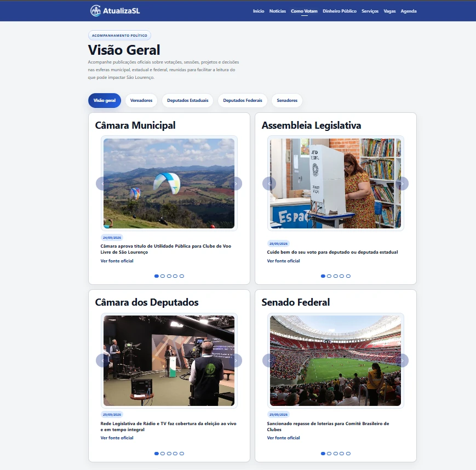The image size is (476, 470).
Task: Select second dot in Senado Federal carousel
Action: [x=329, y=454]
